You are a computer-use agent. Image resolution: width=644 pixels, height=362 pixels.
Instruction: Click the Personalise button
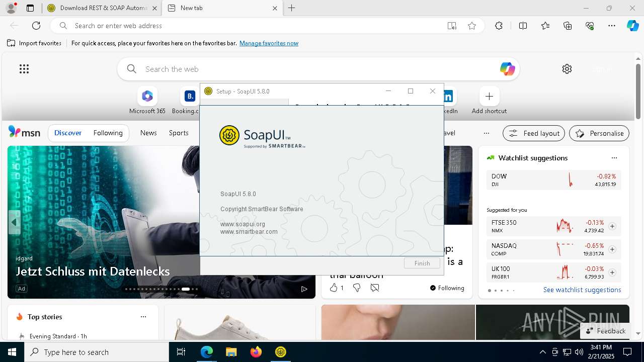pyautogui.click(x=599, y=133)
